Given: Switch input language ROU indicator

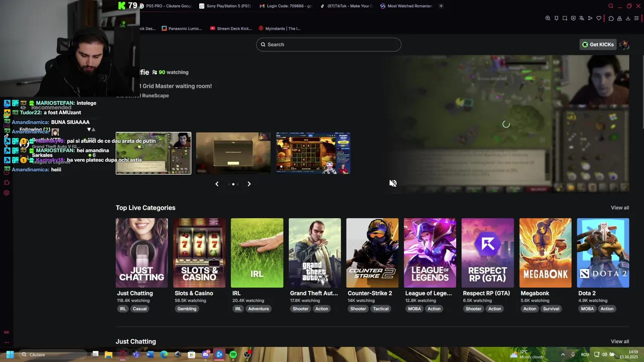Looking at the screenshot, I should tap(585, 354).
